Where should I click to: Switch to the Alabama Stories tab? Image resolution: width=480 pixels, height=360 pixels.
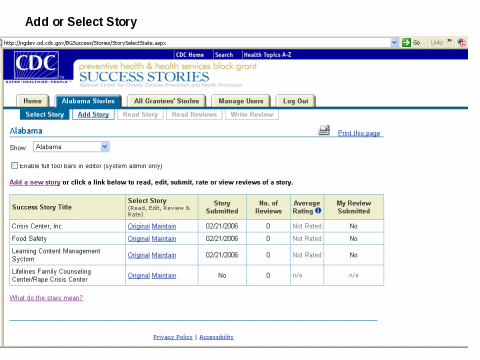click(88, 101)
